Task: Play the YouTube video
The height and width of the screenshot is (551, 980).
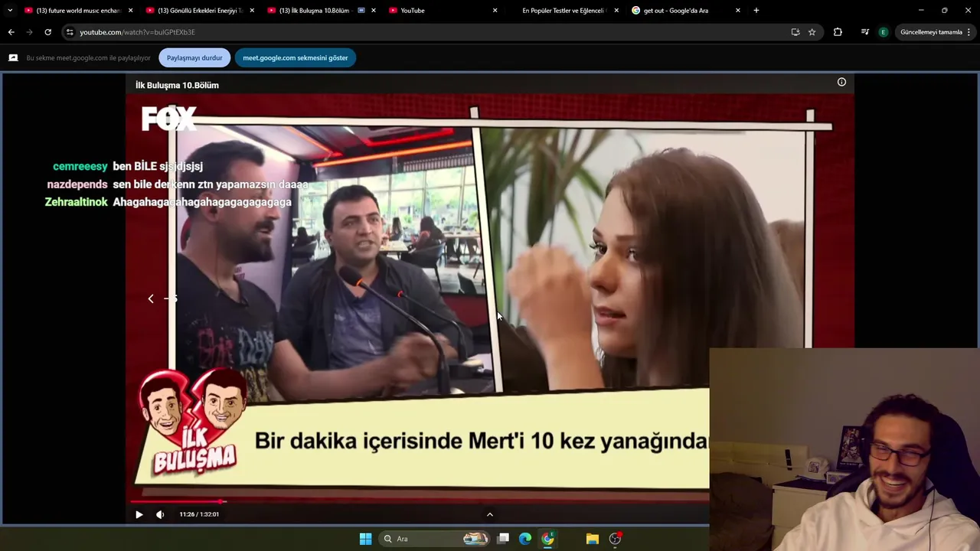Action: [x=139, y=514]
